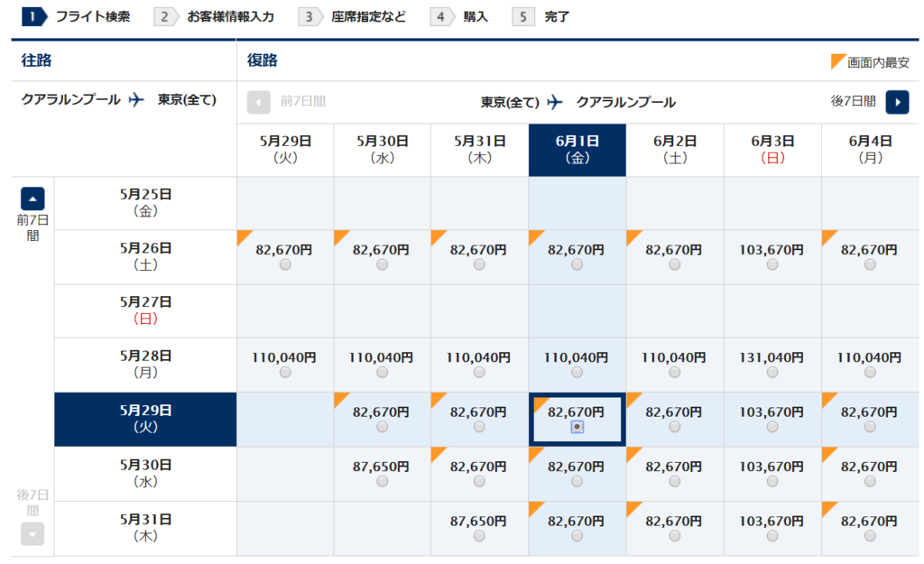The width and height of the screenshot is (924, 564).
Task: Click the airplane icon in the 復路 return header
Action: pyautogui.click(x=555, y=102)
